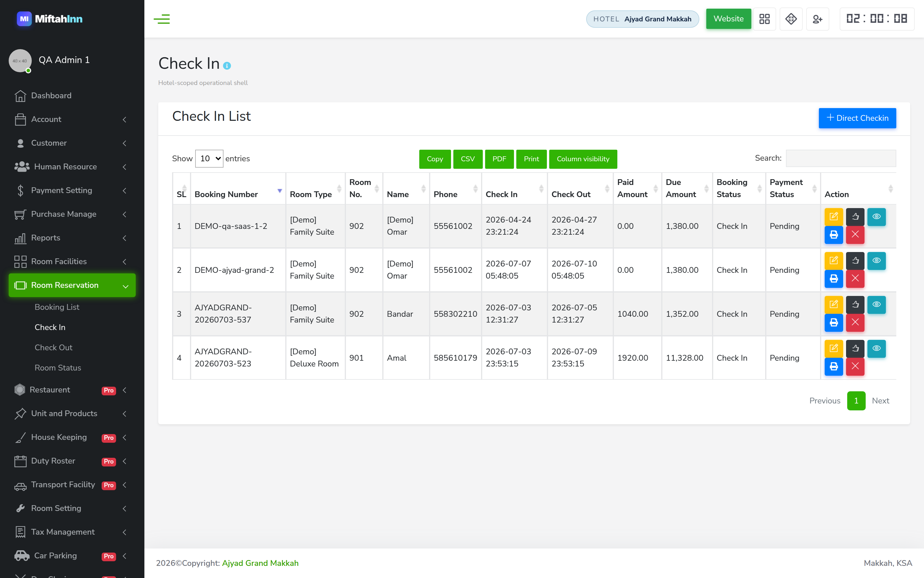Click the Previous pagination link
The width and height of the screenshot is (924, 578).
(825, 401)
